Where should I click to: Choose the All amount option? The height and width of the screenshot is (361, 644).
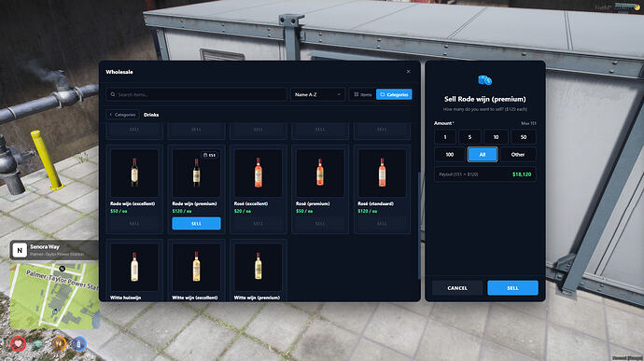click(x=483, y=155)
